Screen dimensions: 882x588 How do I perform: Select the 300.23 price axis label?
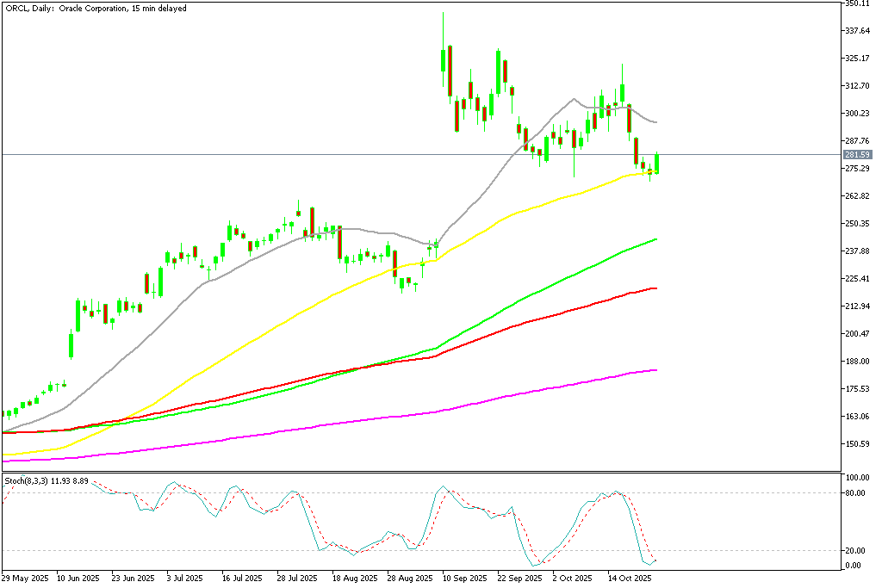point(859,114)
